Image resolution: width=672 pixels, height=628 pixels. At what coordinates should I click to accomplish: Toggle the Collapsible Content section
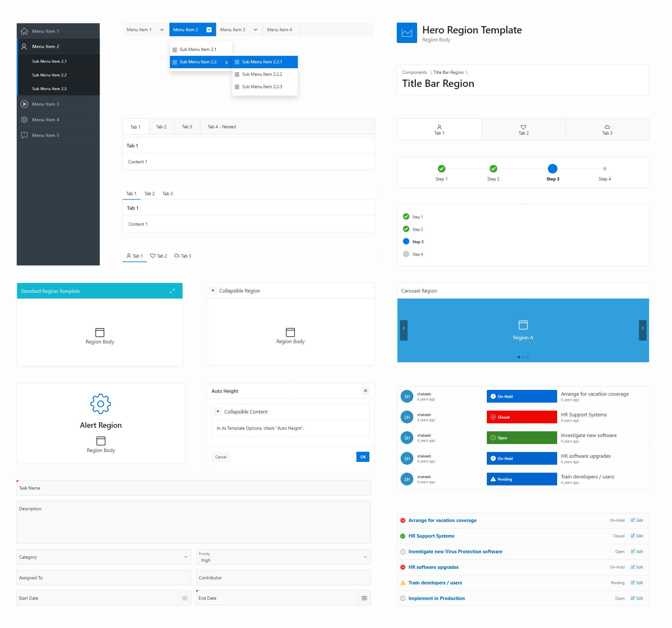click(x=218, y=412)
